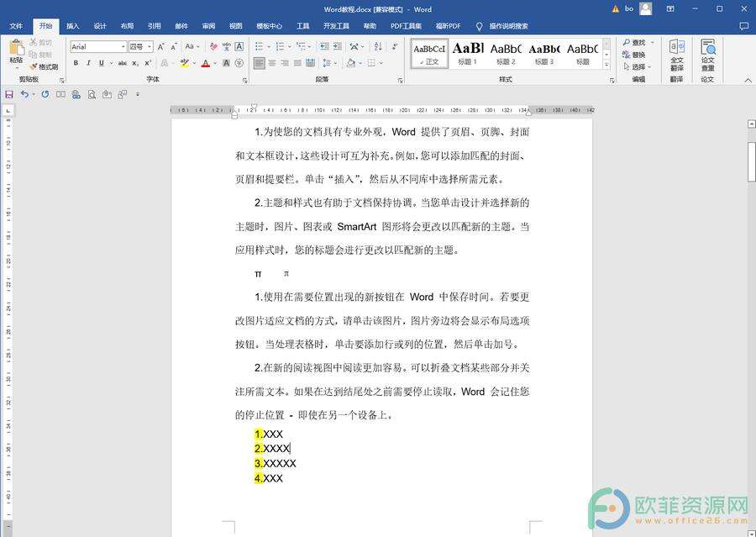Set Center paragraph alignment
756x537 pixels.
point(272,63)
